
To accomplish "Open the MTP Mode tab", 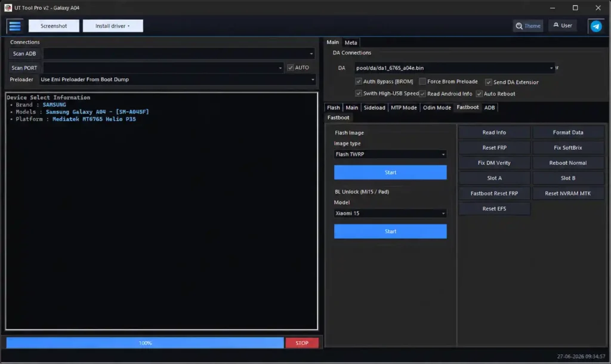I will 404,107.
